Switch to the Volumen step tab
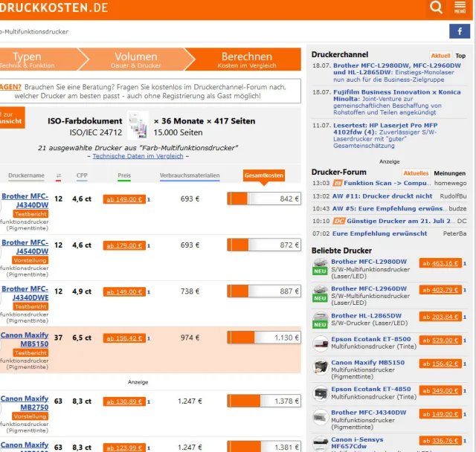 135,59
